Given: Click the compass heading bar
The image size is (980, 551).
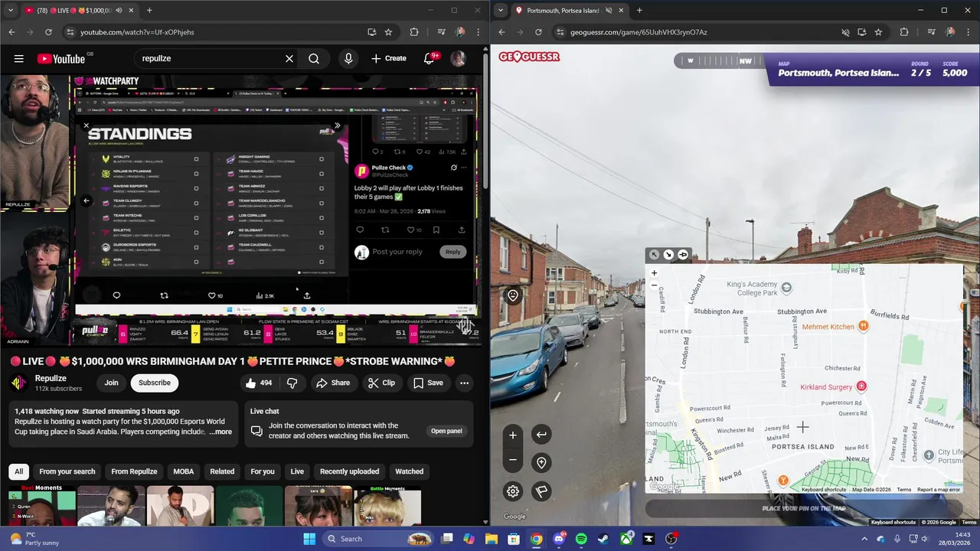Looking at the screenshot, I should [718, 60].
